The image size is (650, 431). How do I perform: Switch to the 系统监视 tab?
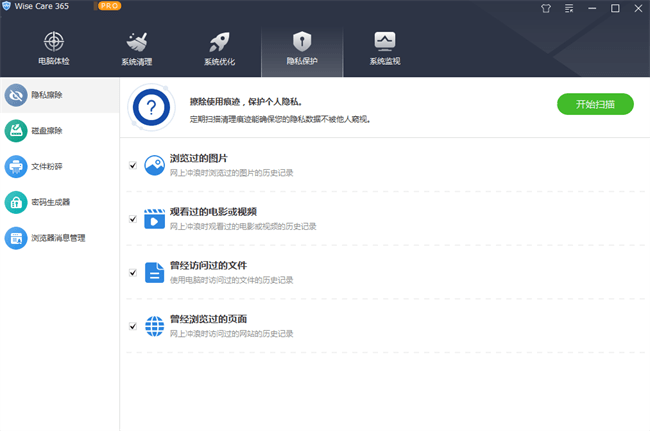point(384,49)
